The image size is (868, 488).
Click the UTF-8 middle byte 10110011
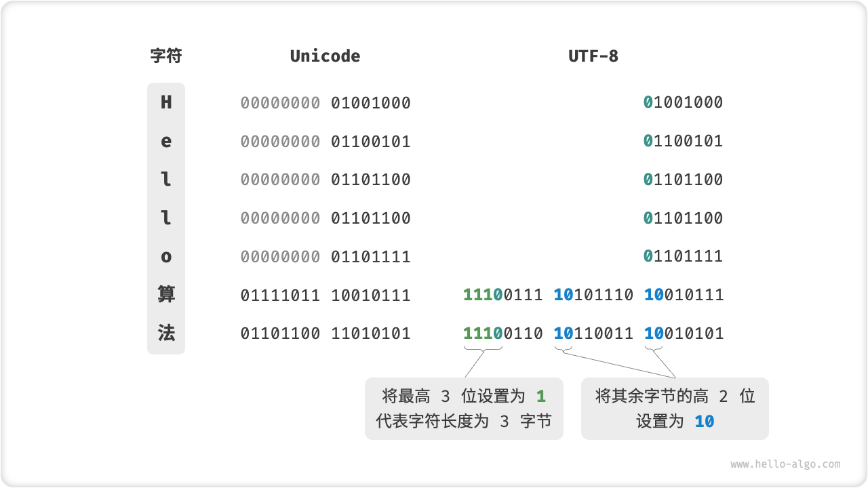[593, 333]
